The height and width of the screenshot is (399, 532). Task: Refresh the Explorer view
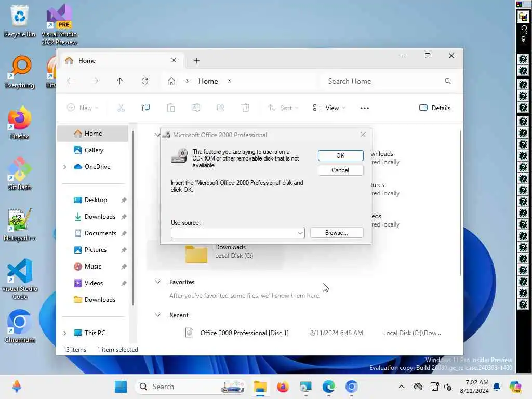pos(145,81)
